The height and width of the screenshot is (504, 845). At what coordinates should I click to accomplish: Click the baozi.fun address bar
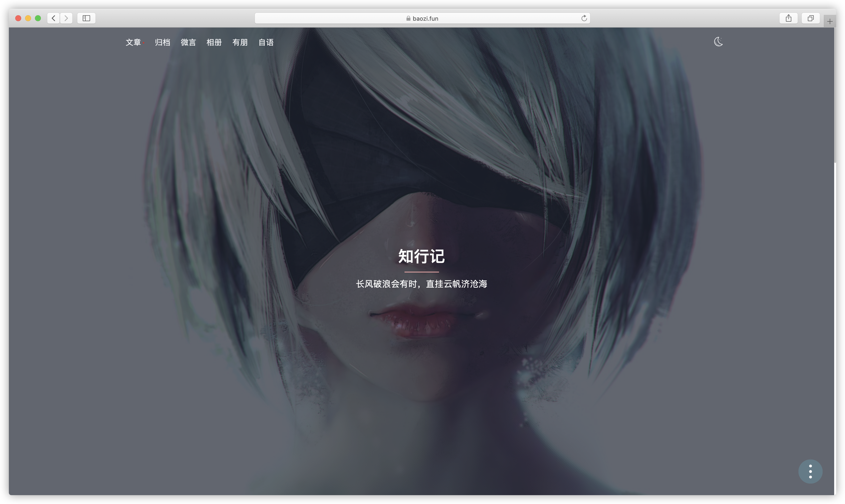tap(422, 18)
